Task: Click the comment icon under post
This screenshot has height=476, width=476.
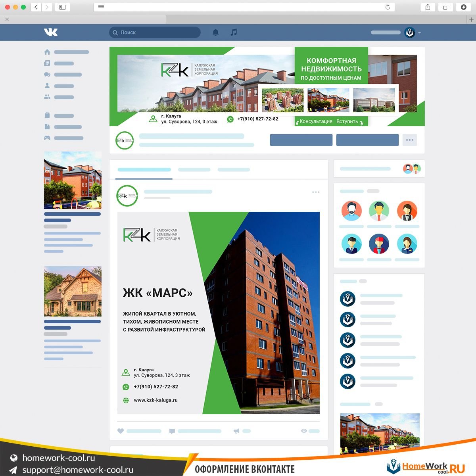Action: [x=172, y=431]
